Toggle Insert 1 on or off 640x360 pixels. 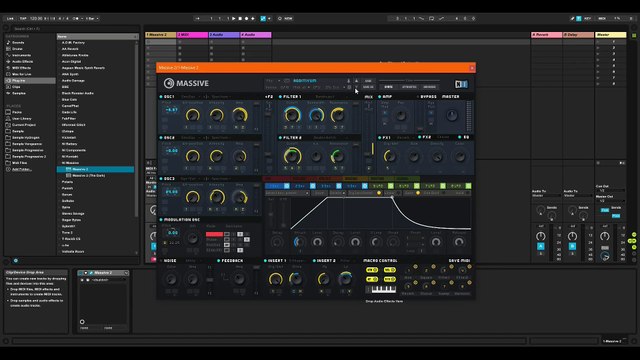(x=265, y=260)
